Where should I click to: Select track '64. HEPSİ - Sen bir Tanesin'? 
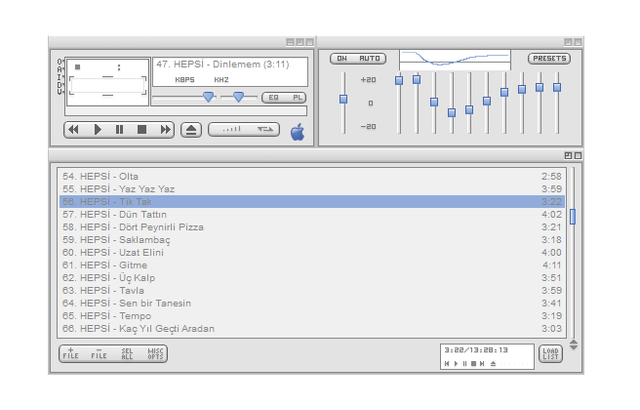point(312,303)
